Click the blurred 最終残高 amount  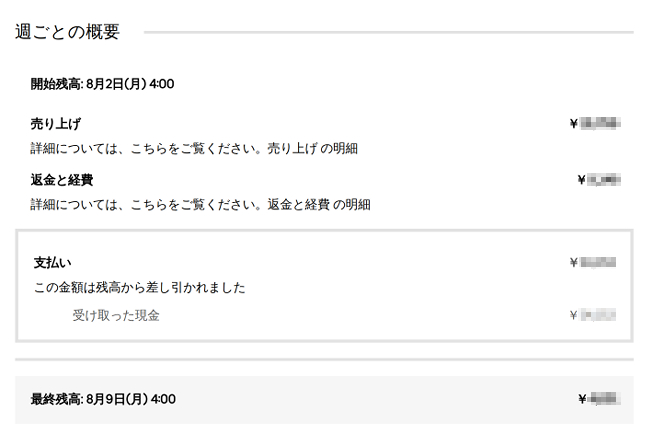coord(603,399)
